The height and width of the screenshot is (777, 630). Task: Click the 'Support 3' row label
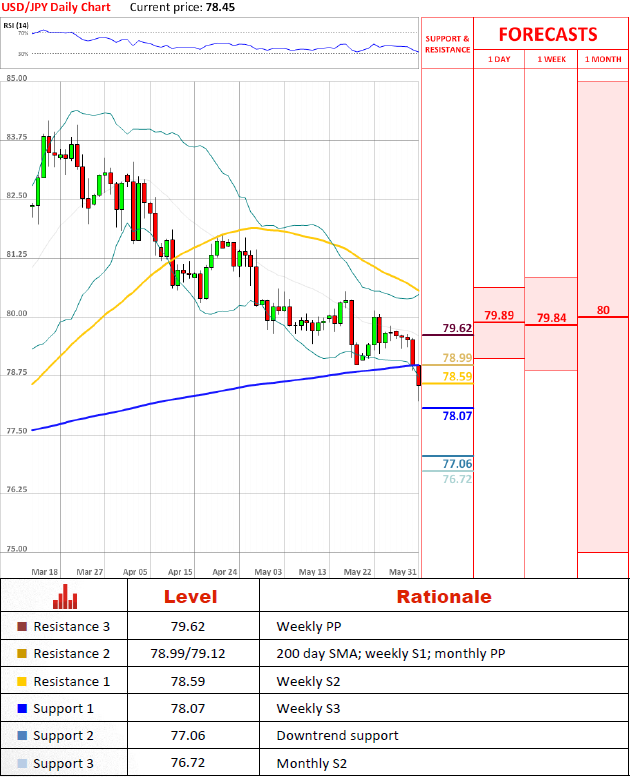[x=63, y=764]
